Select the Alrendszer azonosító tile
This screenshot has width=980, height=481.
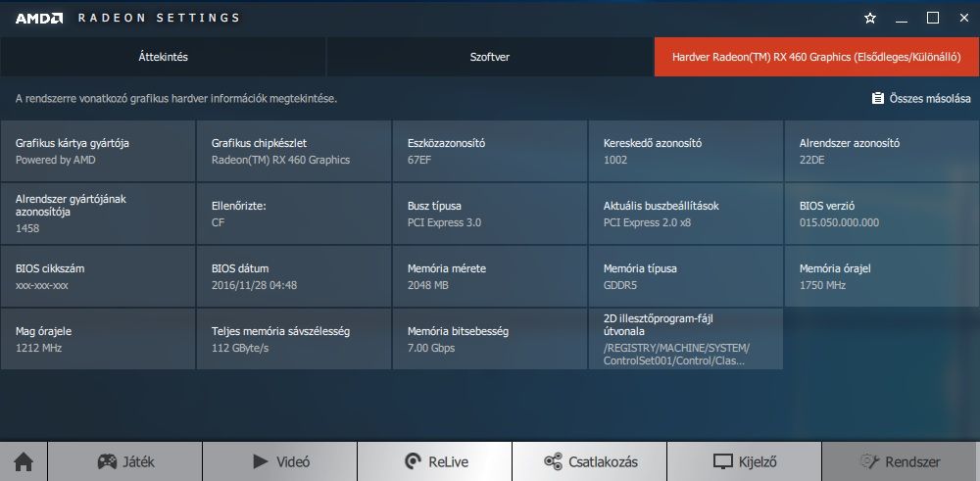pos(882,151)
